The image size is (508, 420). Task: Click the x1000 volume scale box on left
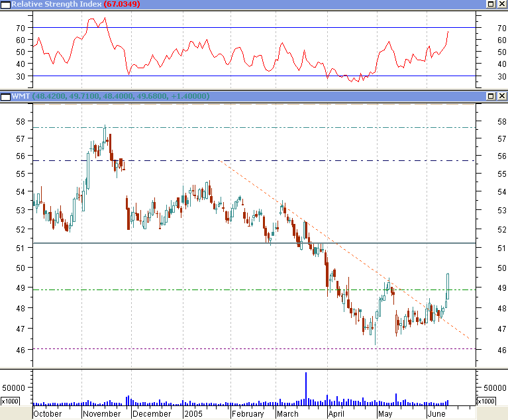coord(10,401)
